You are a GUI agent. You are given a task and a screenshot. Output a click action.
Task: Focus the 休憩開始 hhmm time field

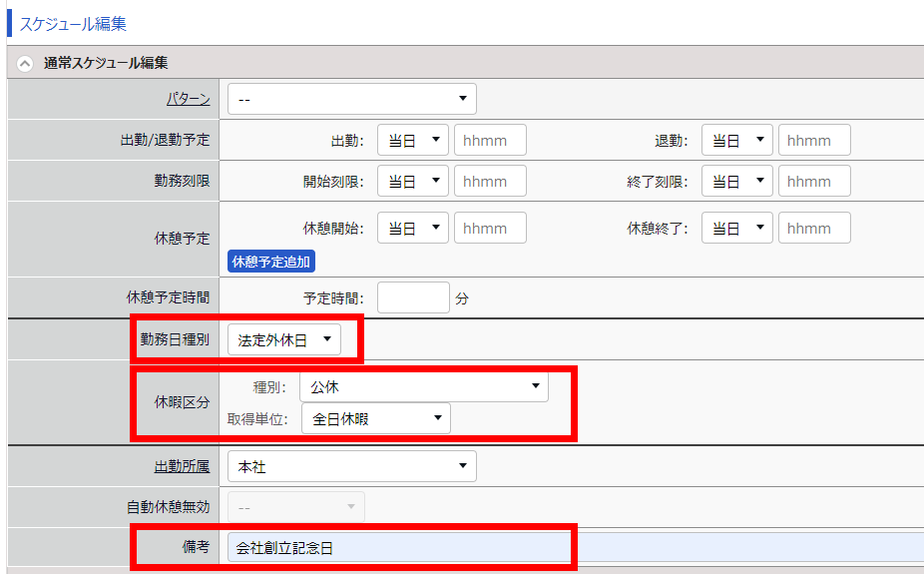pyautogui.click(x=490, y=228)
